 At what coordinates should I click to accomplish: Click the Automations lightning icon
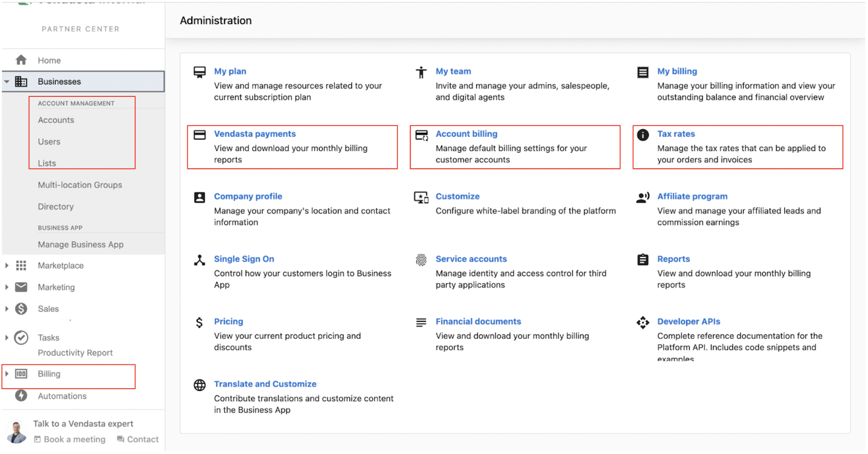pos(21,396)
